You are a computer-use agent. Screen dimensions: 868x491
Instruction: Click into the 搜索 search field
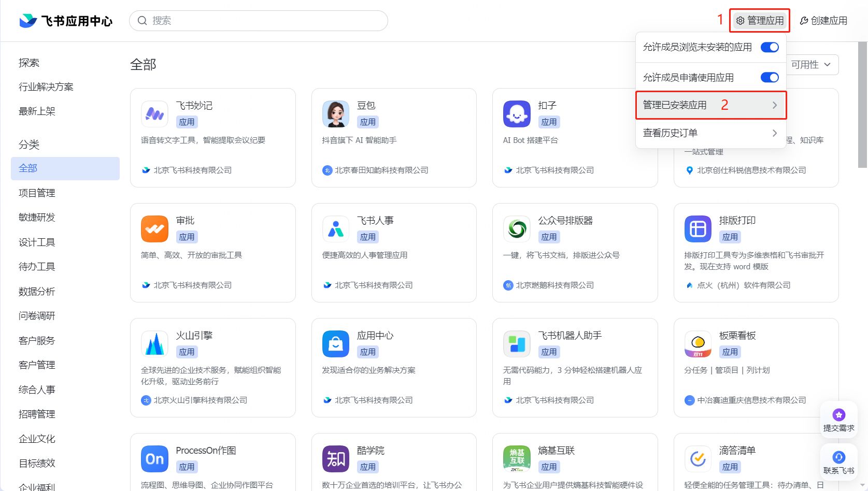pos(259,21)
